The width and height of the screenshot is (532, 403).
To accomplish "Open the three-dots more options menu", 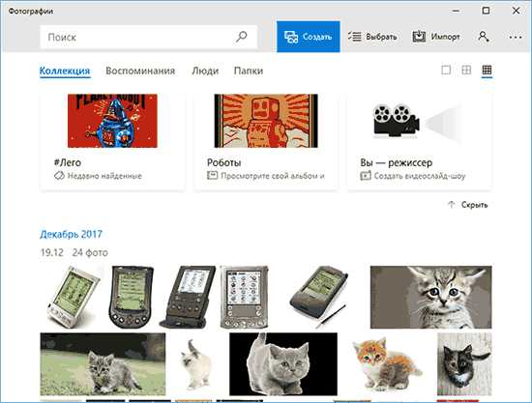I will (516, 37).
